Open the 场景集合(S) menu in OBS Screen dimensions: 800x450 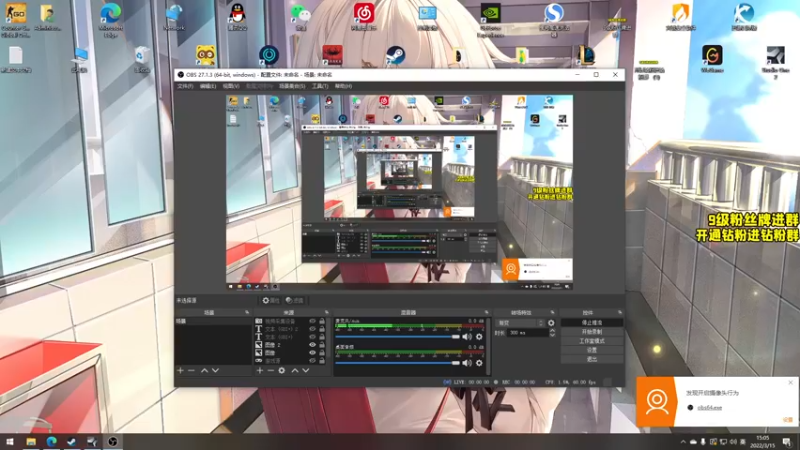pos(292,86)
